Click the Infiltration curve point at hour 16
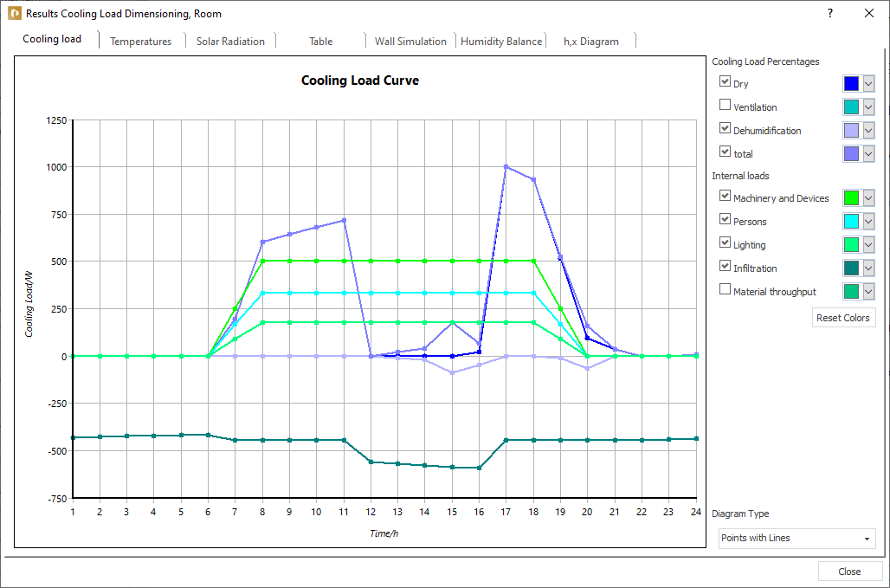890x588 pixels. click(x=479, y=468)
